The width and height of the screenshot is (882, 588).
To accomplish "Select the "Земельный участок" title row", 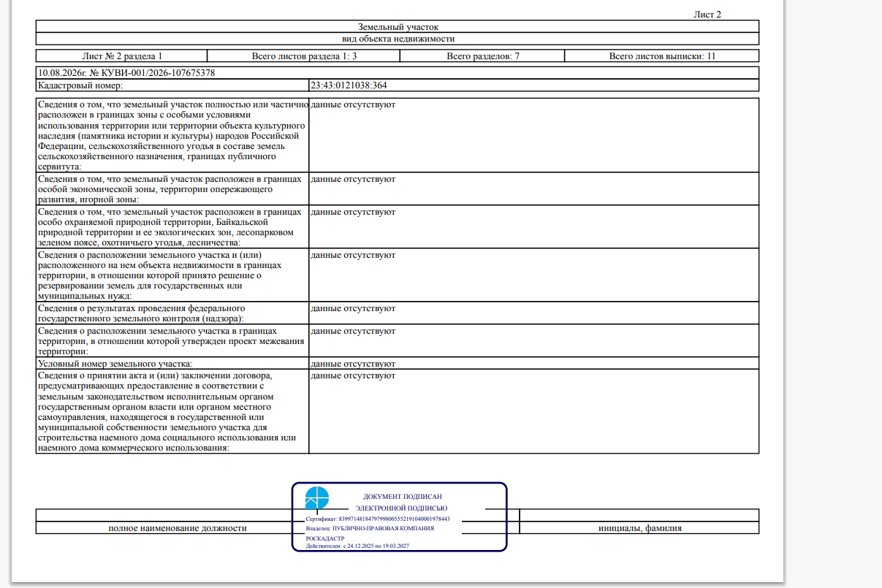I will point(398,27).
